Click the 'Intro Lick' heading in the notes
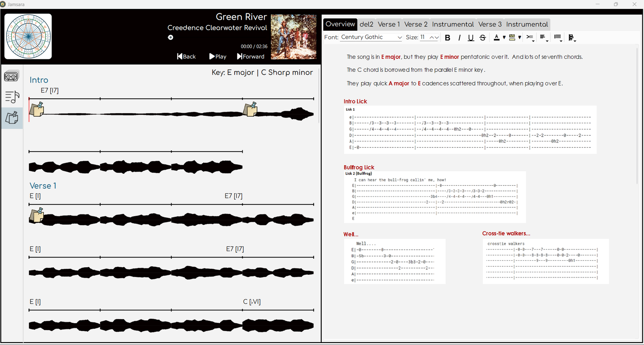The image size is (644, 345). (x=355, y=102)
